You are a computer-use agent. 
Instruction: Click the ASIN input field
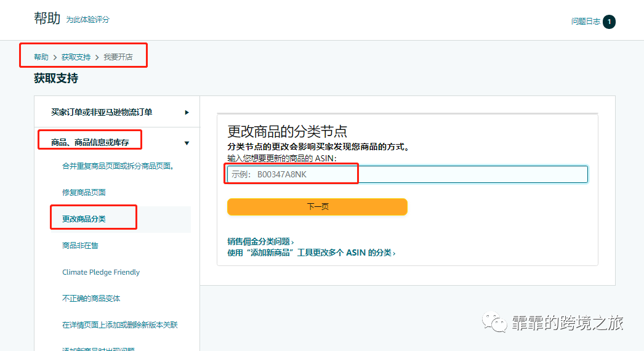(408, 174)
